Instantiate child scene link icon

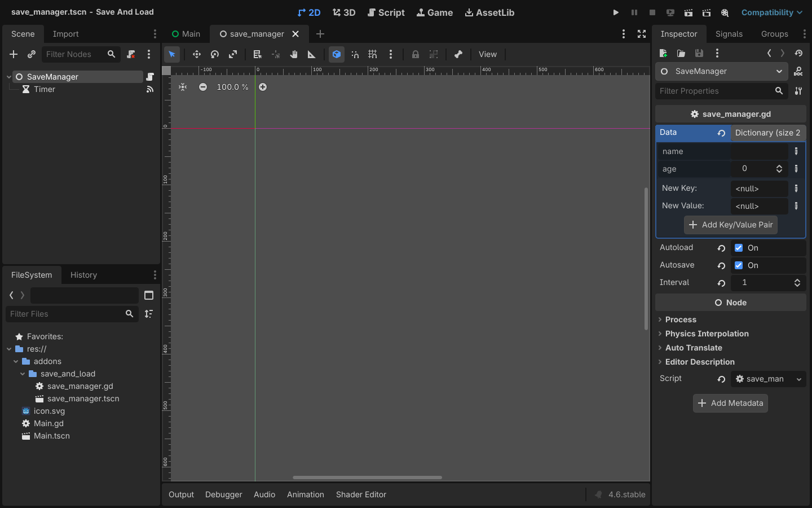pos(32,54)
